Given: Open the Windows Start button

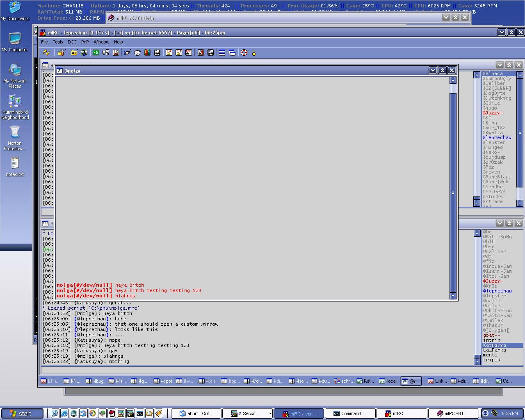Looking at the screenshot, I should [22, 413].
